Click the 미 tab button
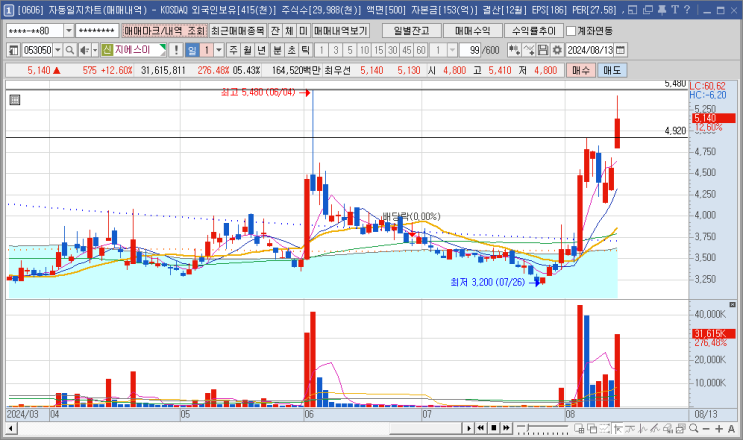 click(304, 31)
